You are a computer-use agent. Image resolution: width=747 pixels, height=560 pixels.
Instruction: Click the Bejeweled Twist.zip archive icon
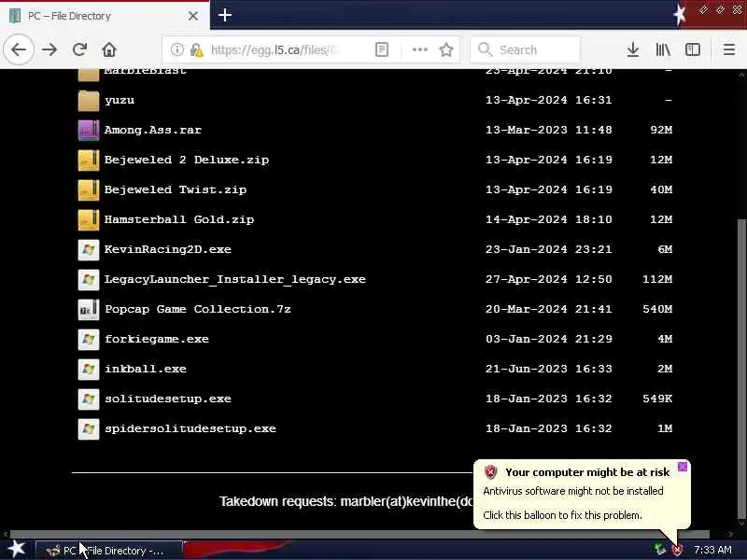(x=89, y=190)
